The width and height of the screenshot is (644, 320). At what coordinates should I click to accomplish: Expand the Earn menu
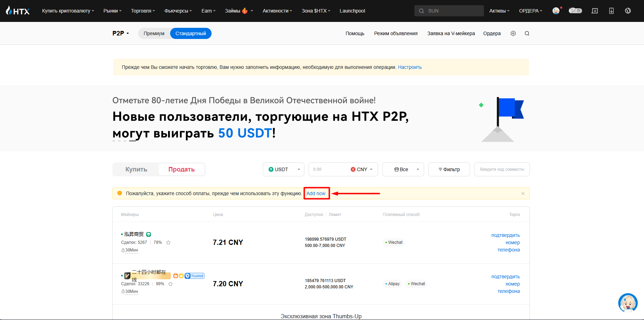[x=208, y=11]
